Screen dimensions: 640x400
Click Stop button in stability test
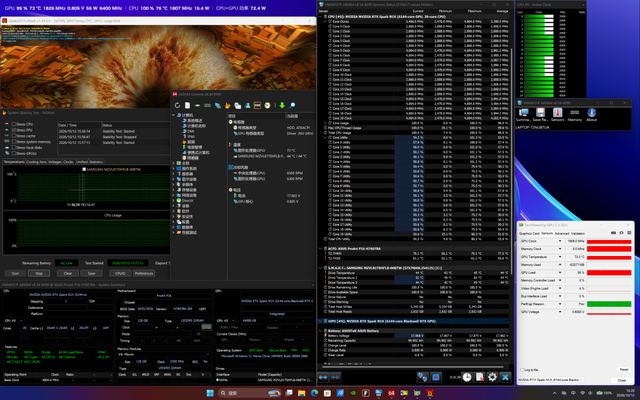point(39,273)
